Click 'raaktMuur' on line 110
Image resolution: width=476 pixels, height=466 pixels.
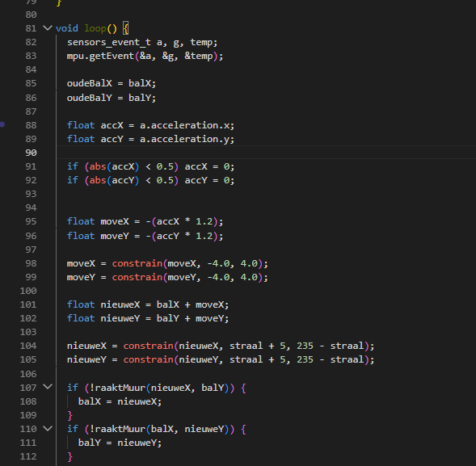[120, 429]
